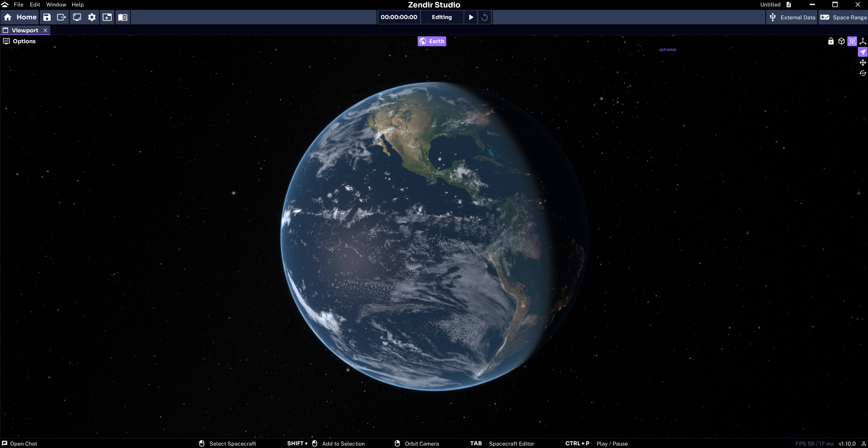868x448 pixels.
Task: Click the Editing mode label
Action: pos(442,17)
